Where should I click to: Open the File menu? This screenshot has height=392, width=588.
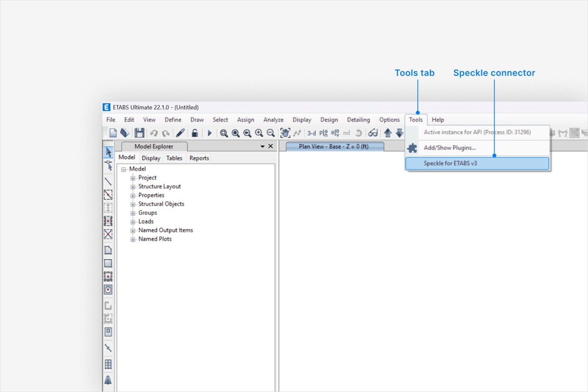click(111, 120)
